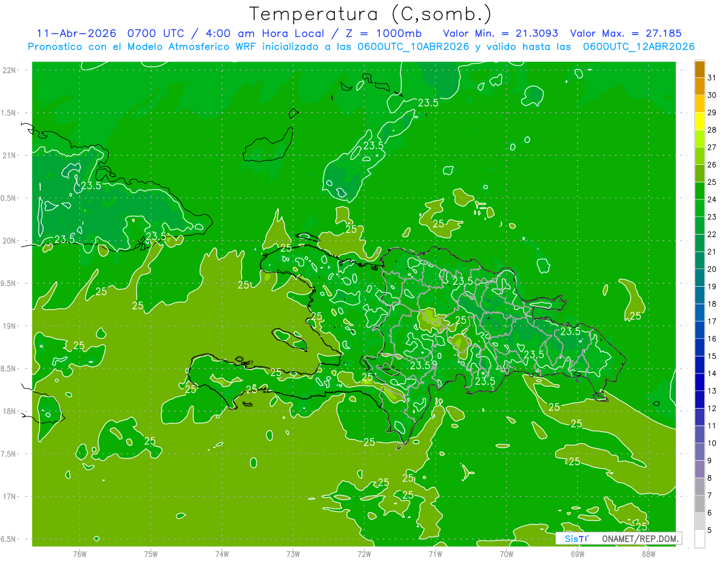Pick the white swatch at the legend bottom
Screen dimensions: 728x562
(x=699, y=539)
